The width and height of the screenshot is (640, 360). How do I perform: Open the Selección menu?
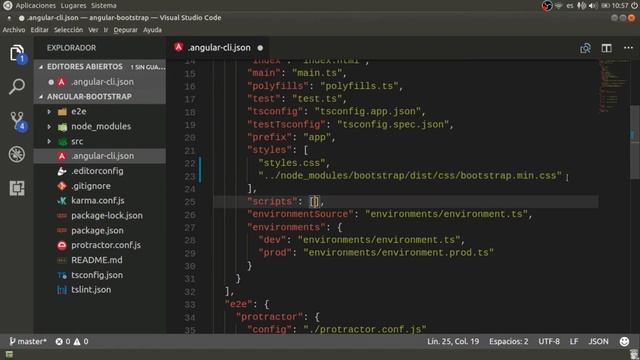68,30
